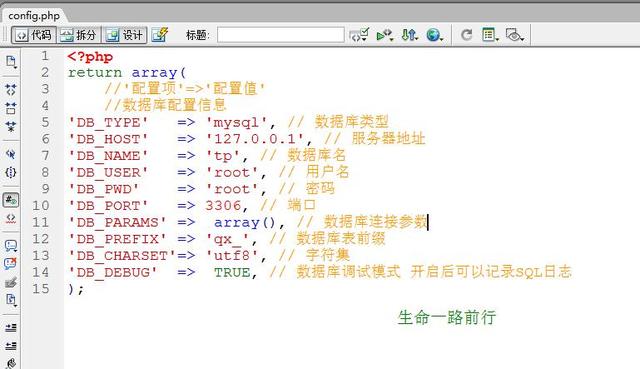Screen dimensions: 640x369
Task: Click the comment 数据库表前缀
Action: [341, 238]
